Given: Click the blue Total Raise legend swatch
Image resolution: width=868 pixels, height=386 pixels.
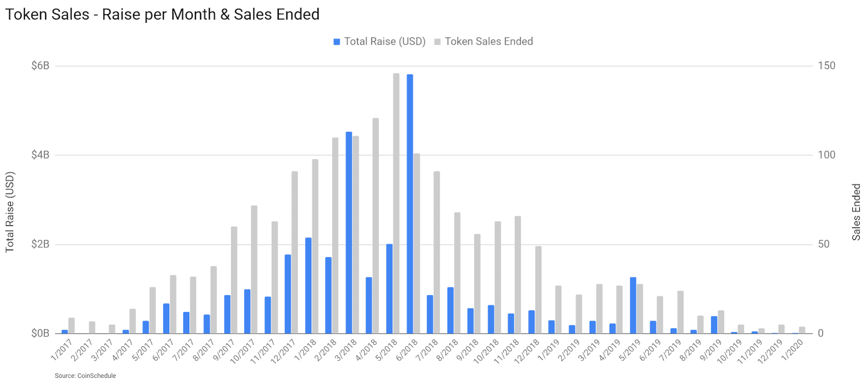Looking at the screenshot, I should point(337,42).
